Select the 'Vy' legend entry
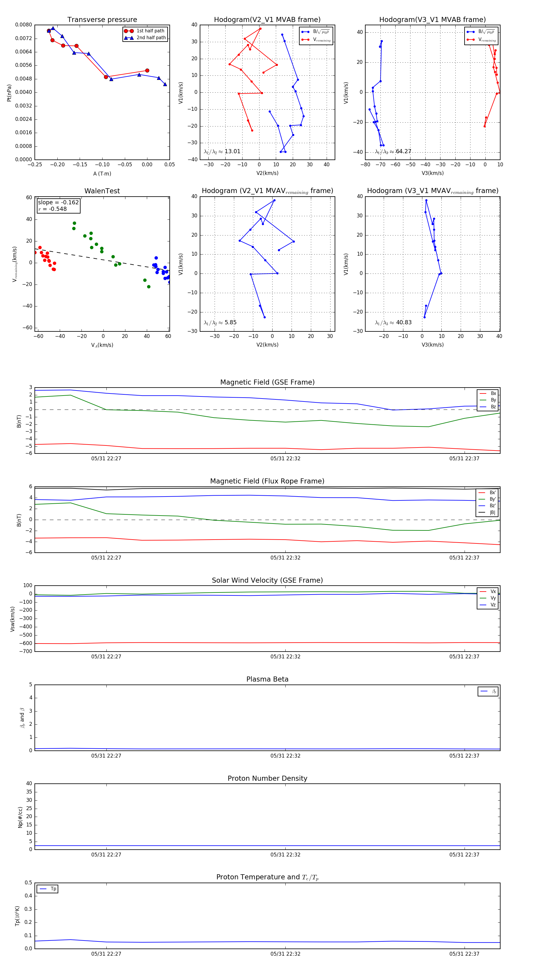Screen dimensions: 535x980 [488, 598]
